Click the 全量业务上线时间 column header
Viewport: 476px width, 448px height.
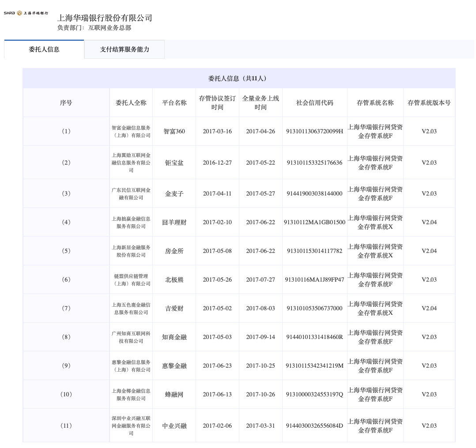(261, 102)
